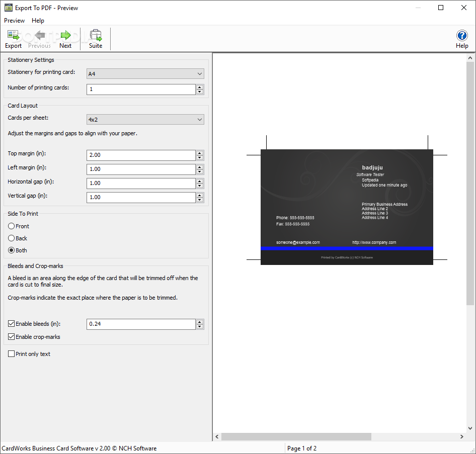Click the Horizontal gap input field
476x454 pixels.
point(141,183)
